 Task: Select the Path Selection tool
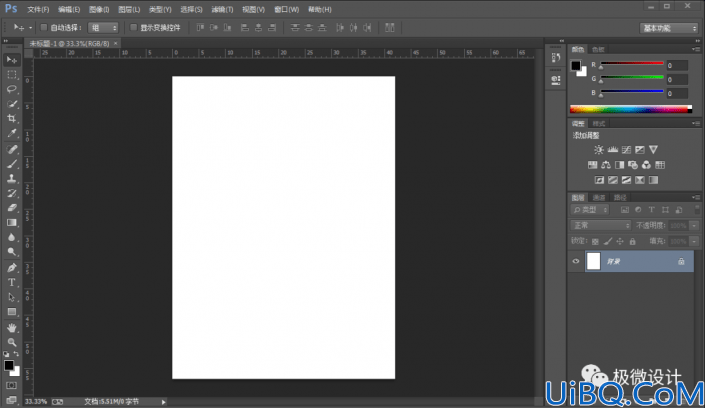[12, 297]
